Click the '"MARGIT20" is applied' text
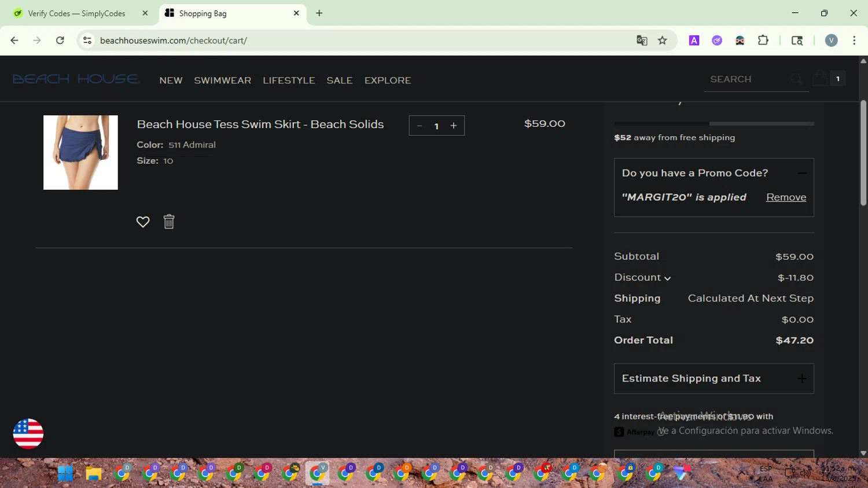This screenshot has height=488, width=868. [x=684, y=197]
